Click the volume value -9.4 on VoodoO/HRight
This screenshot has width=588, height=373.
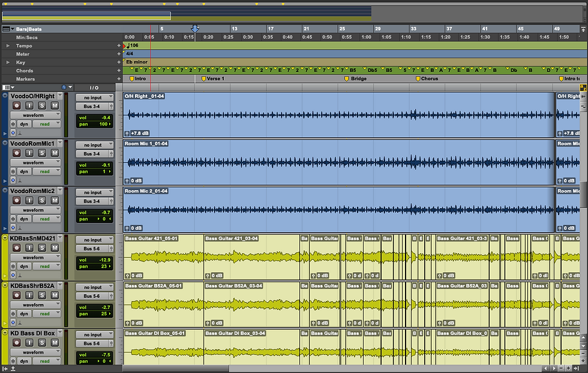(x=106, y=118)
